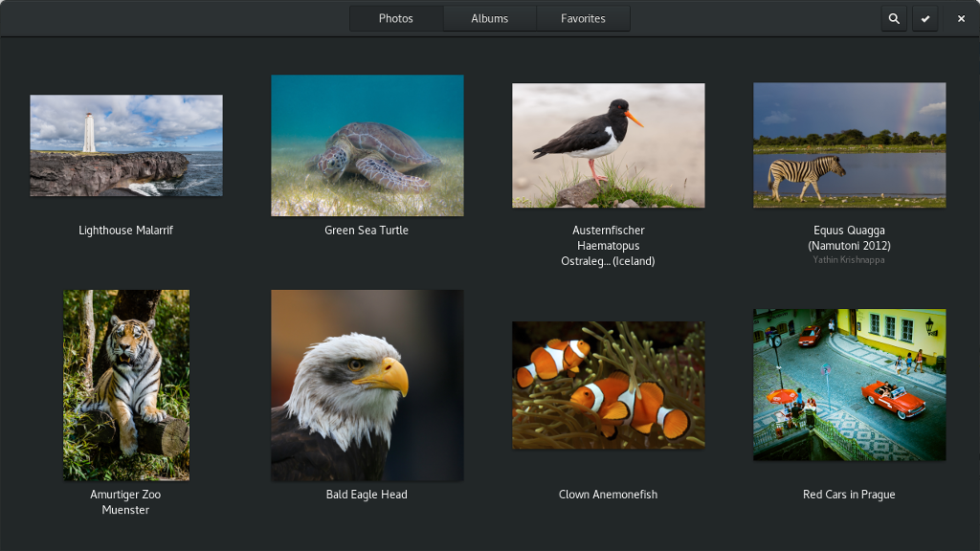Open the zebra Equus Quagga photo
This screenshot has width=980, height=551.
pyautogui.click(x=850, y=145)
